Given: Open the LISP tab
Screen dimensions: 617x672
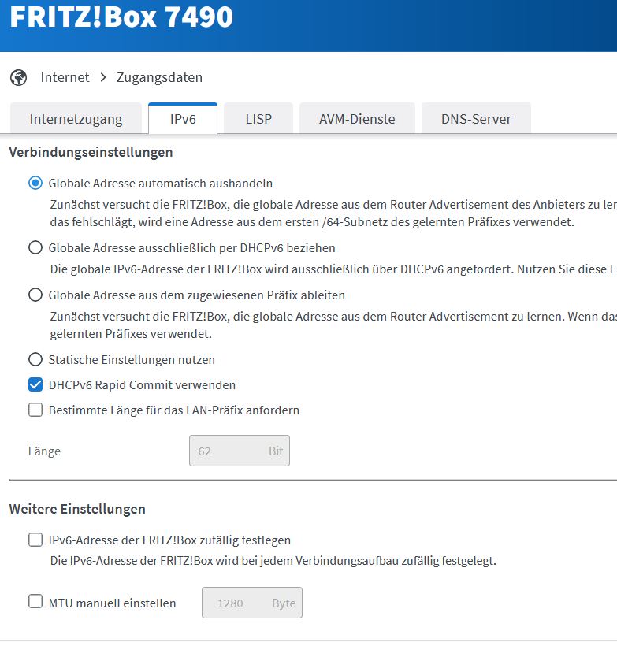Looking at the screenshot, I should [258, 119].
